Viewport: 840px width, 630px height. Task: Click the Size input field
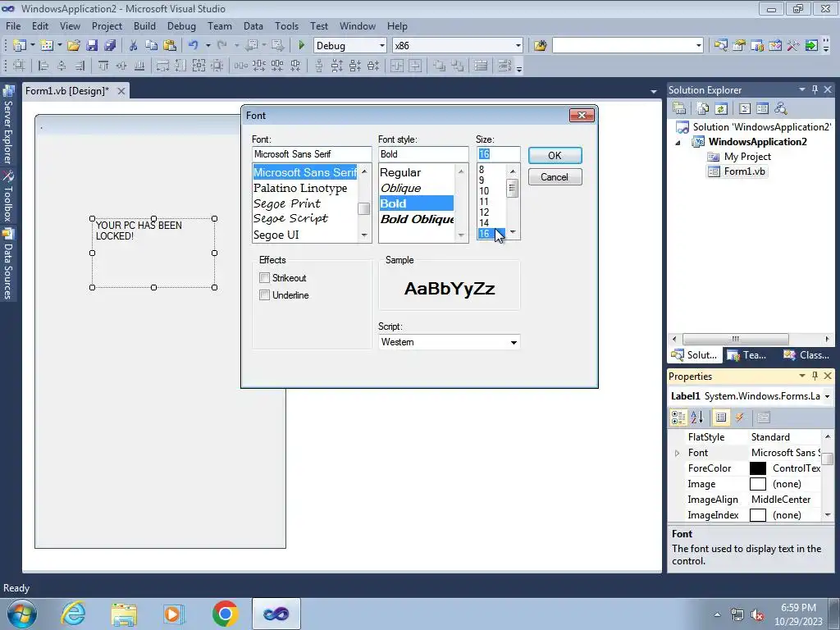[498, 154]
